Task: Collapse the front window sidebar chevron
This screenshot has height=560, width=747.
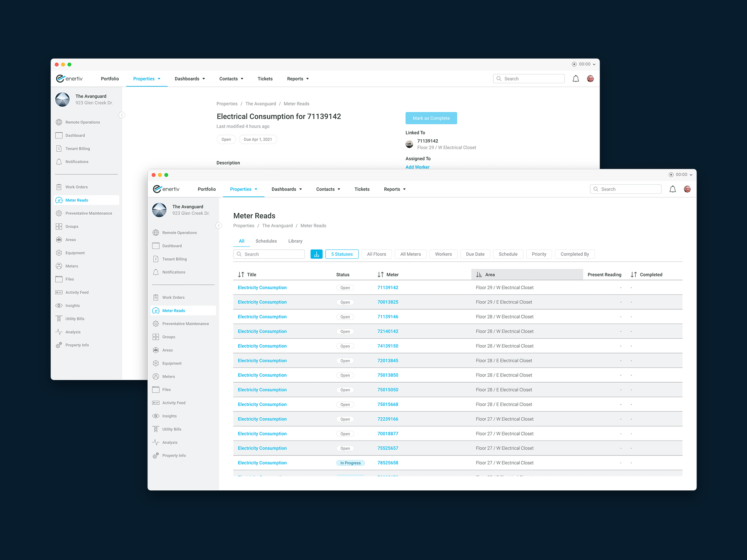Action: [219, 226]
